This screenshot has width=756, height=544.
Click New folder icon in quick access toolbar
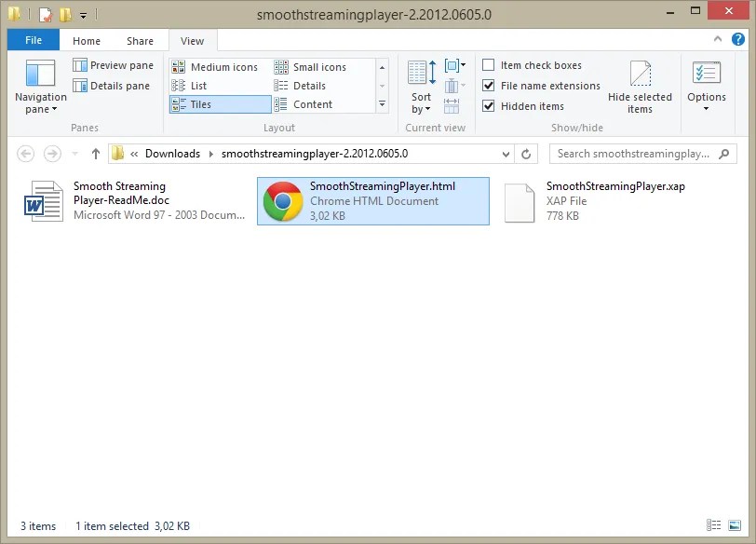coord(65,15)
